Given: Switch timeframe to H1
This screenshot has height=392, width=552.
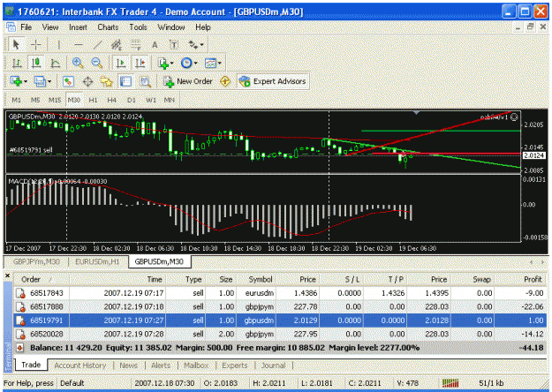Looking at the screenshot, I should (93, 100).
